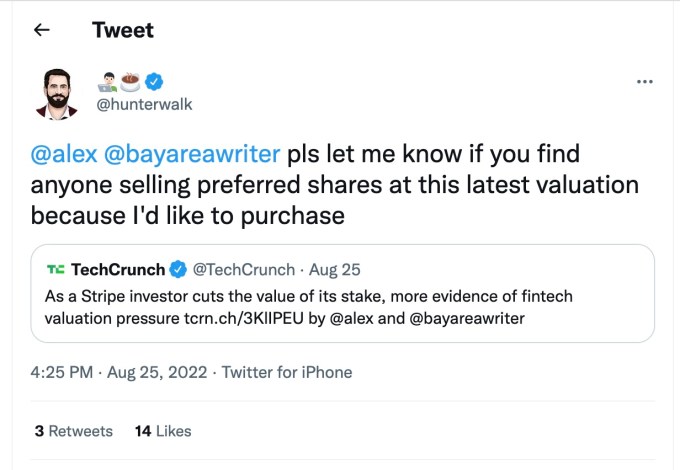Click the TechCrunch account name
680x470 pixels.
(x=117, y=269)
